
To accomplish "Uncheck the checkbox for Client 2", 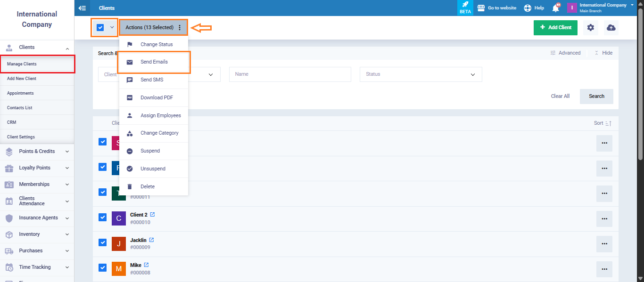I will coord(102,217).
